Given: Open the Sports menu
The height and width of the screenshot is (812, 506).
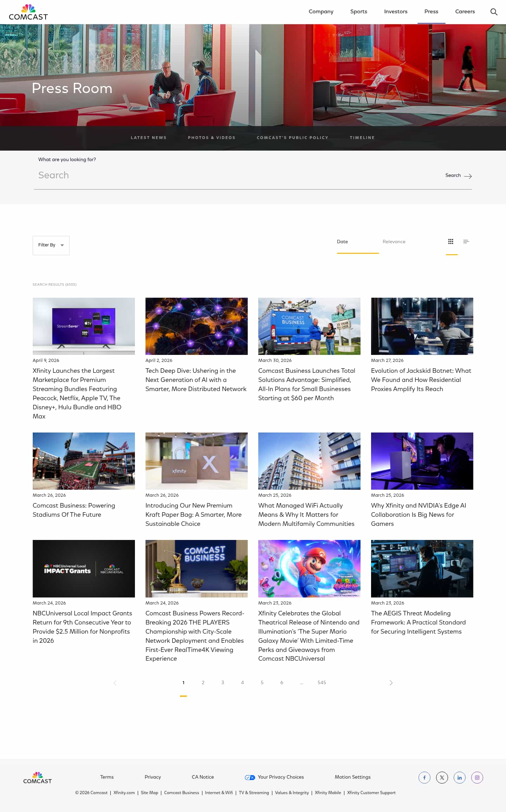Looking at the screenshot, I should tap(359, 12).
